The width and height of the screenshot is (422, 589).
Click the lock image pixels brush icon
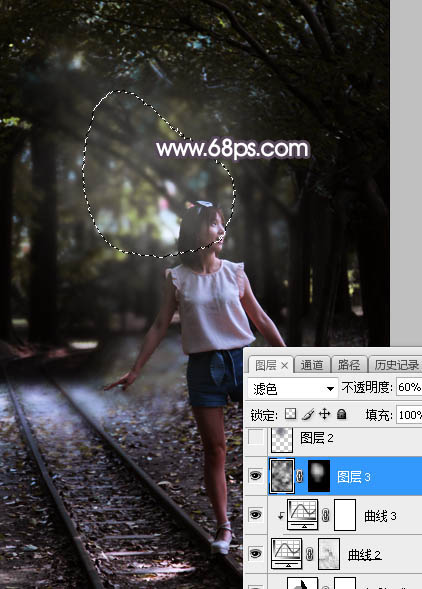(308, 414)
